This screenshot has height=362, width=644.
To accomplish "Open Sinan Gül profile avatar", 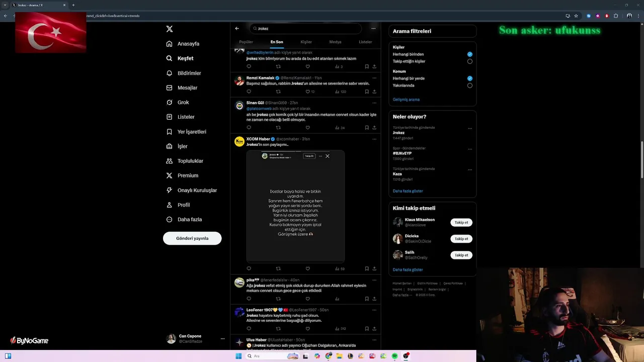I will (239, 106).
